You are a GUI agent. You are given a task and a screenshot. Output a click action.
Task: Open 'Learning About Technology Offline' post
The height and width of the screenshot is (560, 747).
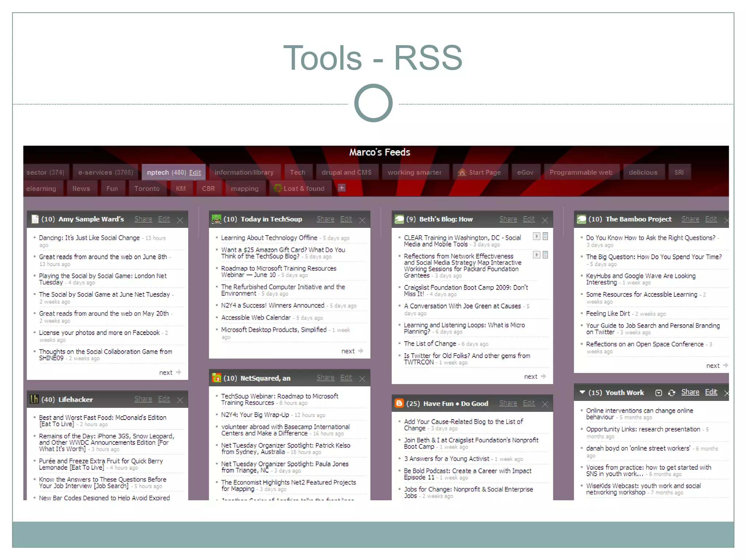tap(269, 238)
